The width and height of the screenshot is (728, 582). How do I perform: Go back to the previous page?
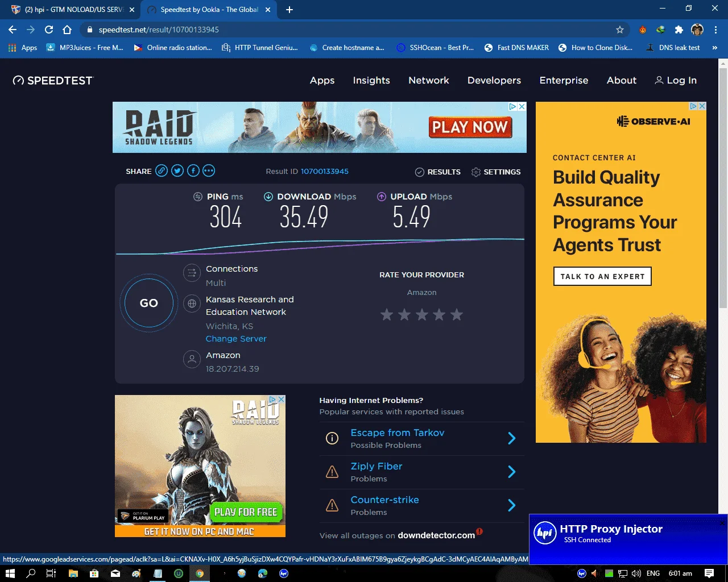pyautogui.click(x=13, y=30)
